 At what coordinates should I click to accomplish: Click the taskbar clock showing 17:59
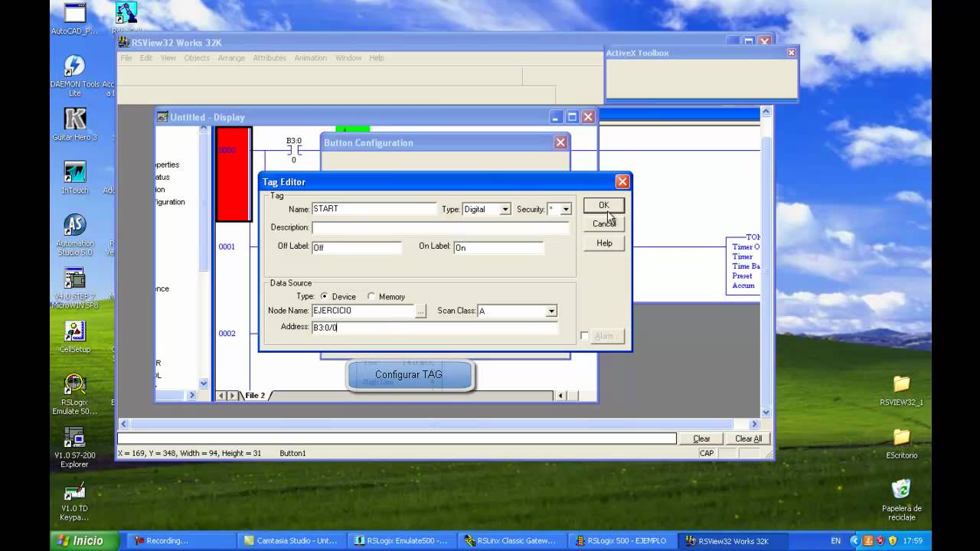click(x=912, y=540)
